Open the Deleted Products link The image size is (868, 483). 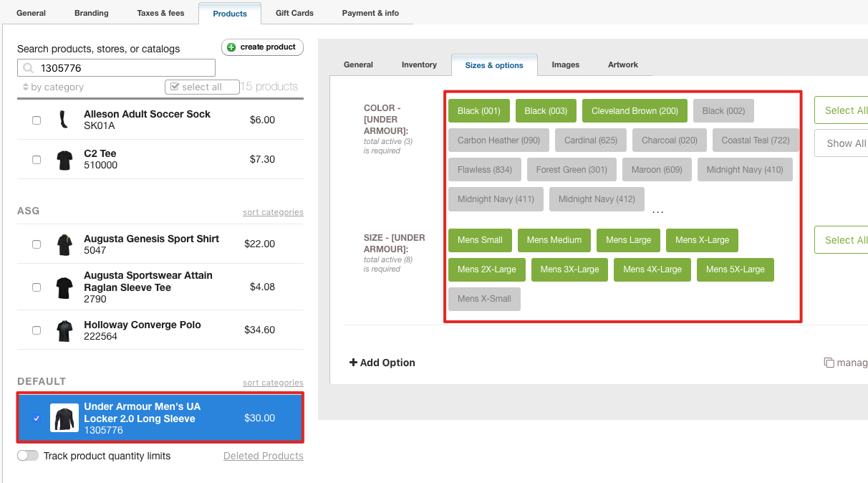[x=264, y=456]
